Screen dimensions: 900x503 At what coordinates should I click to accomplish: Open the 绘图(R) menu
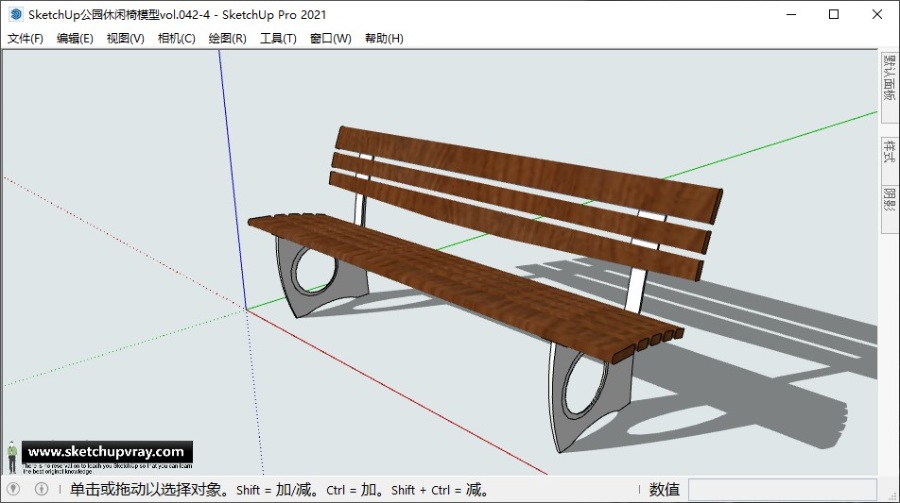click(227, 38)
